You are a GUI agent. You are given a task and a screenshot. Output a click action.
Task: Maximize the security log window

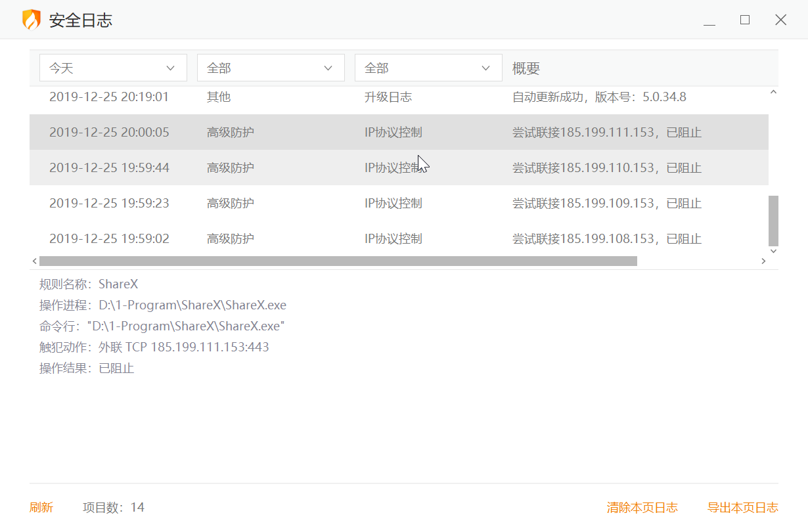[745, 20]
